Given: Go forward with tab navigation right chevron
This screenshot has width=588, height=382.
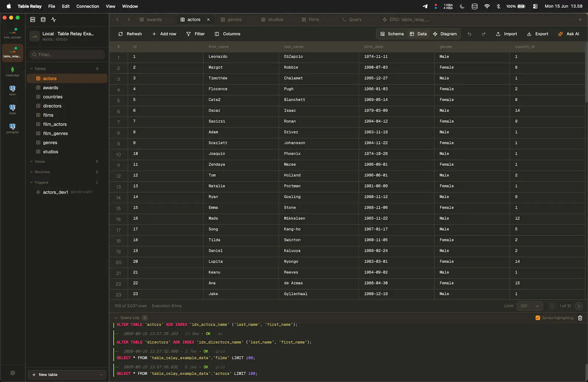Looking at the screenshot, I should (x=129, y=19).
